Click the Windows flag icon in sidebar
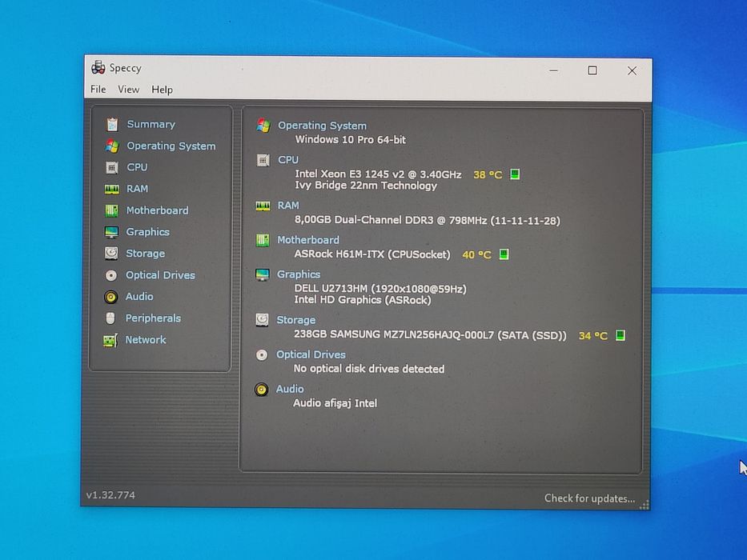Image resolution: width=747 pixels, height=560 pixels. [x=112, y=146]
